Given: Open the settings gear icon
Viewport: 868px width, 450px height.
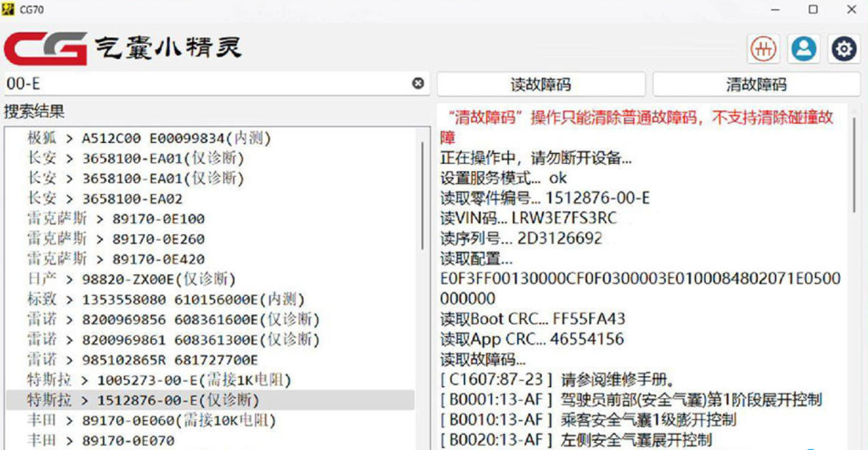Looking at the screenshot, I should tap(844, 49).
